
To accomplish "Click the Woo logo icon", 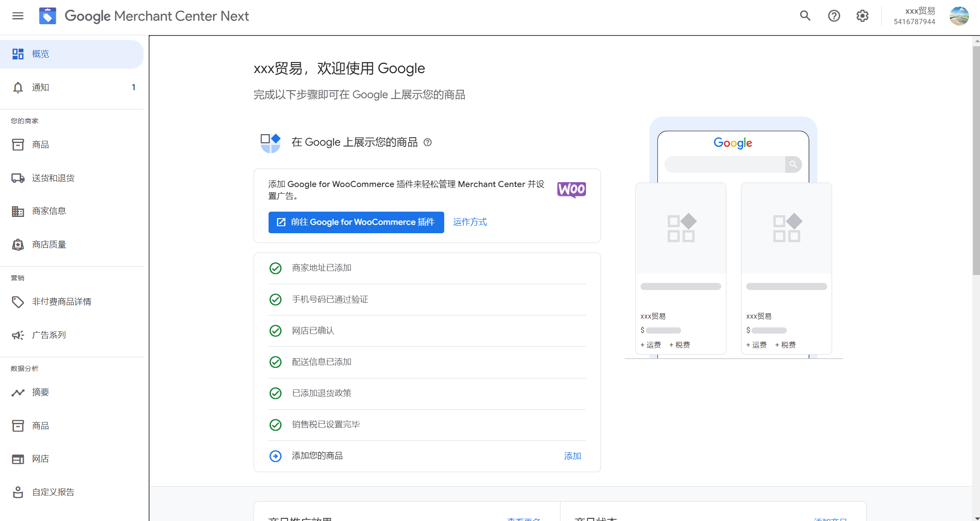I will [571, 190].
